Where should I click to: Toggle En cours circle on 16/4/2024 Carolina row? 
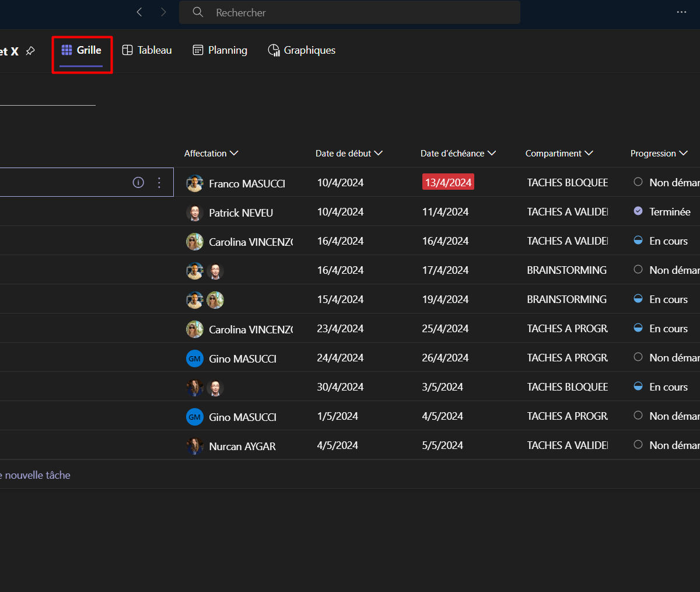638,241
